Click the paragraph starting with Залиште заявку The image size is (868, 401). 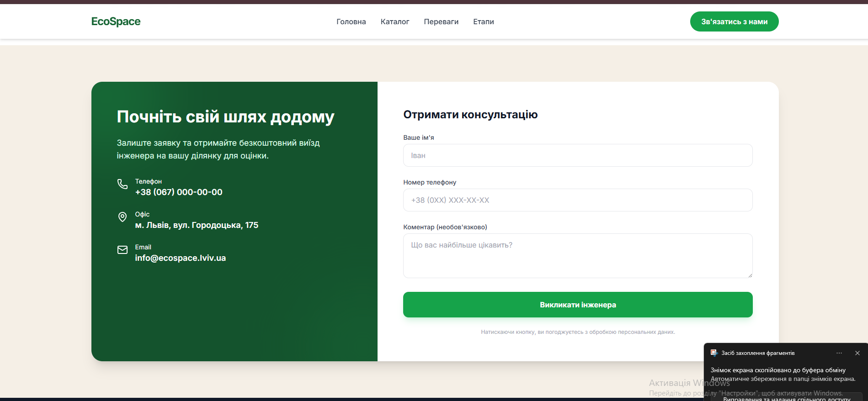218,149
